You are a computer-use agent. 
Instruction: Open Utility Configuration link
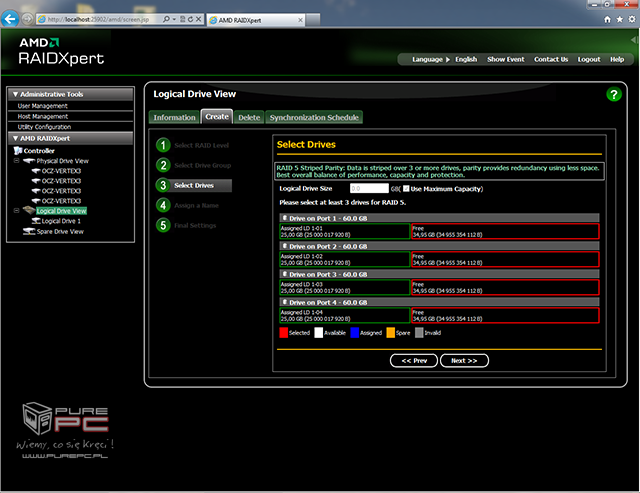pos(44,127)
